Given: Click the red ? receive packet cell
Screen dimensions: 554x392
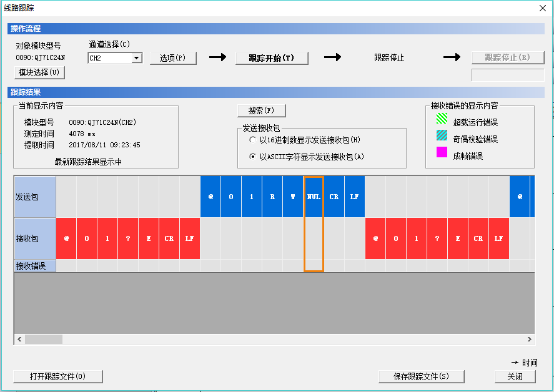Looking at the screenshot, I should tap(128, 238).
